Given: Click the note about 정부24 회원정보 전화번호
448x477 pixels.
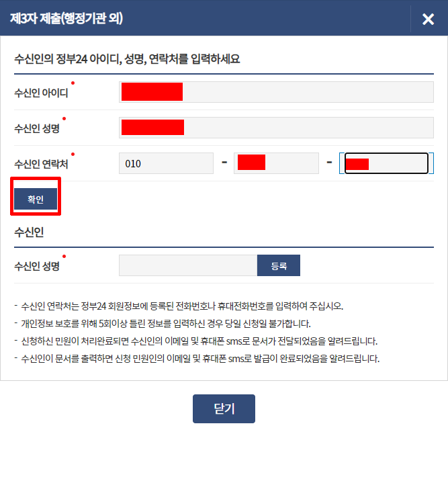Looking at the screenshot, I should point(182,306).
